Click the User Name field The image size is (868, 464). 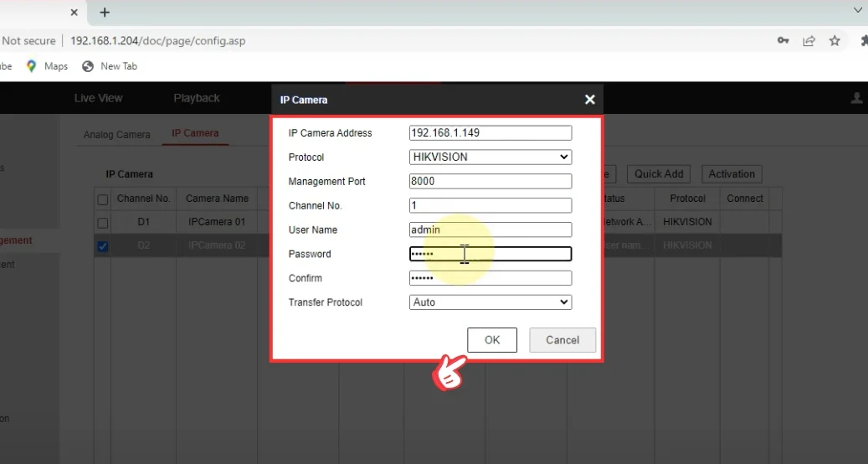pyautogui.click(x=490, y=229)
